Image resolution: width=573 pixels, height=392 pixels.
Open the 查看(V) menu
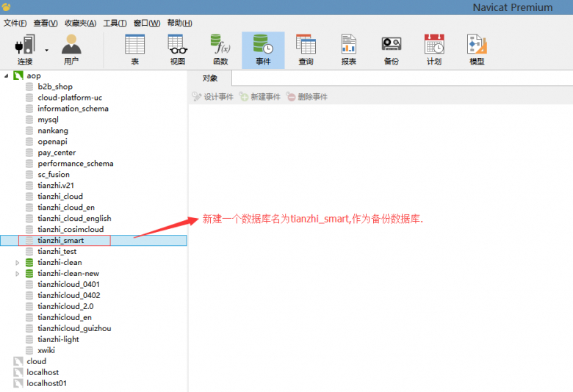pos(46,23)
